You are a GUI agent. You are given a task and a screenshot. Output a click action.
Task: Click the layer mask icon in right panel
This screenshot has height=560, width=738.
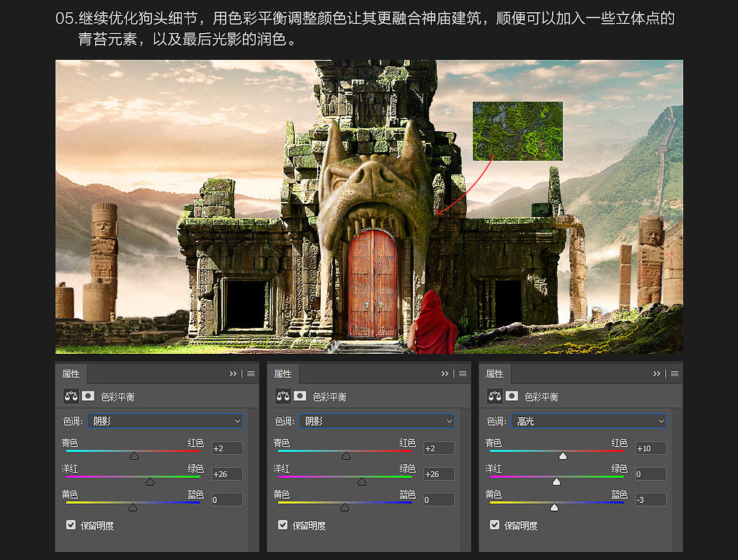tap(512, 396)
